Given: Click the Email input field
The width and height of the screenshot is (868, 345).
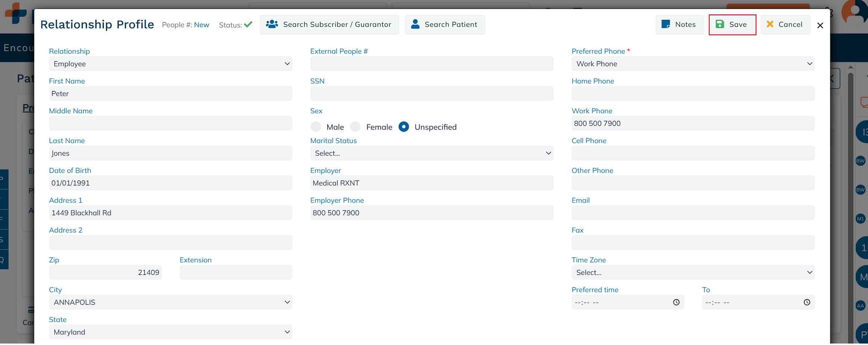Looking at the screenshot, I should tap(693, 213).
